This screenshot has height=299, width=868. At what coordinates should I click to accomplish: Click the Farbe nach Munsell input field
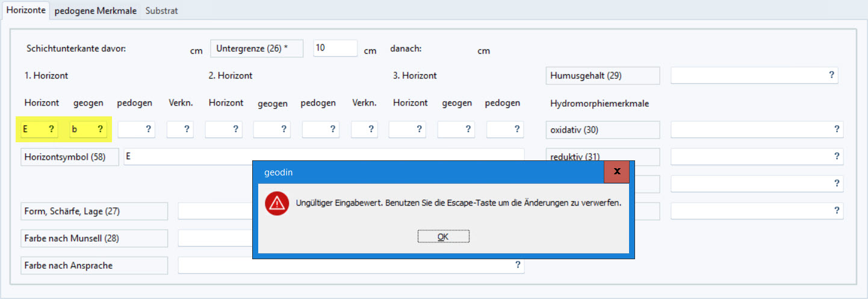tap(215, 238)
